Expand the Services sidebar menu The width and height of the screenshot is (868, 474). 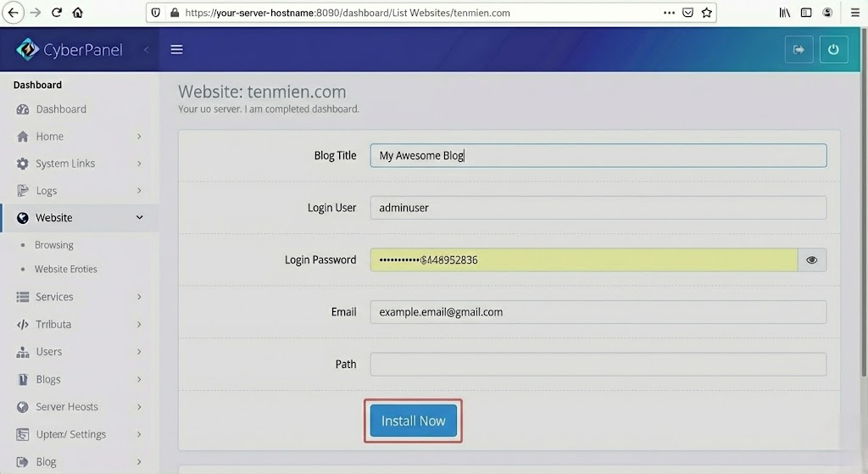coord(78,297)
